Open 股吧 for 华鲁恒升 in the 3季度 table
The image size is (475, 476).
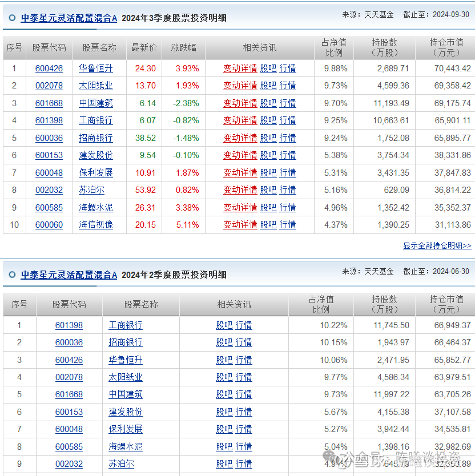coord(268,68)
